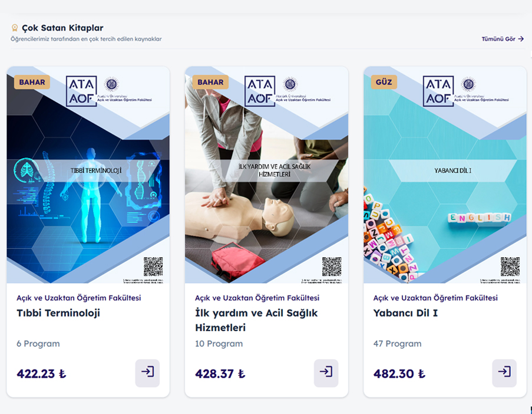Open the Yabancı Dil I book title

(405, 313)
